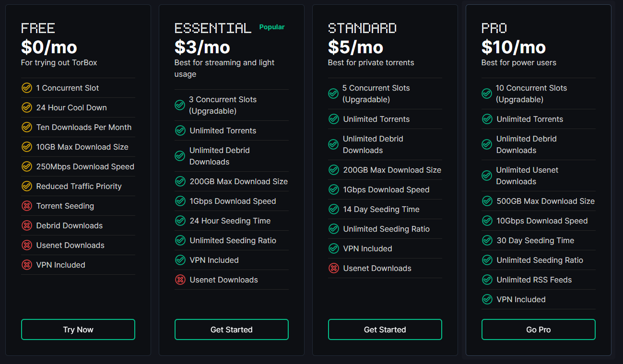The height and width of the screenshot is (364, 623).
Task: Select the PRO plan heading
Action: (x=494, y=28)
